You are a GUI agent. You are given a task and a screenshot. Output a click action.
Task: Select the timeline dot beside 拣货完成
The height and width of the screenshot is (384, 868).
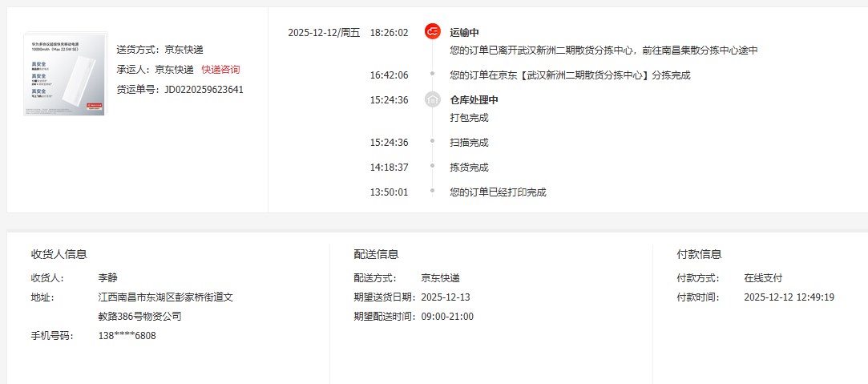[433, 167]
